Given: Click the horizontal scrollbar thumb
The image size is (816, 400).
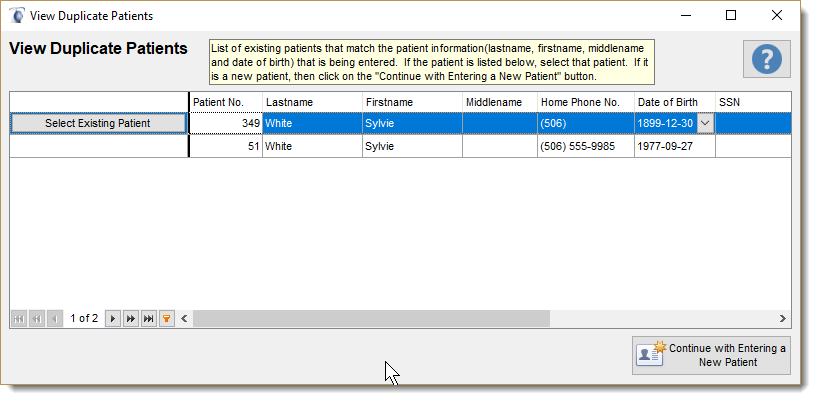Looking at the screenshot, I should point(371,318).
